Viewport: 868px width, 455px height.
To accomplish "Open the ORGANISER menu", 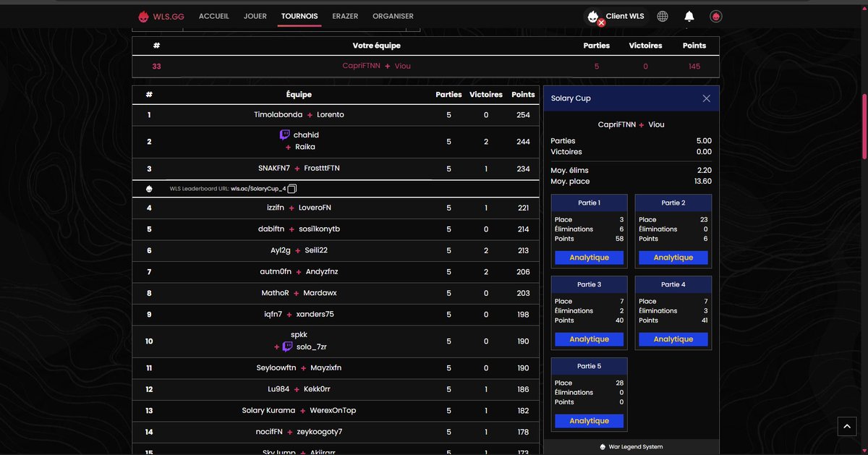I will (x=393, y=16).
